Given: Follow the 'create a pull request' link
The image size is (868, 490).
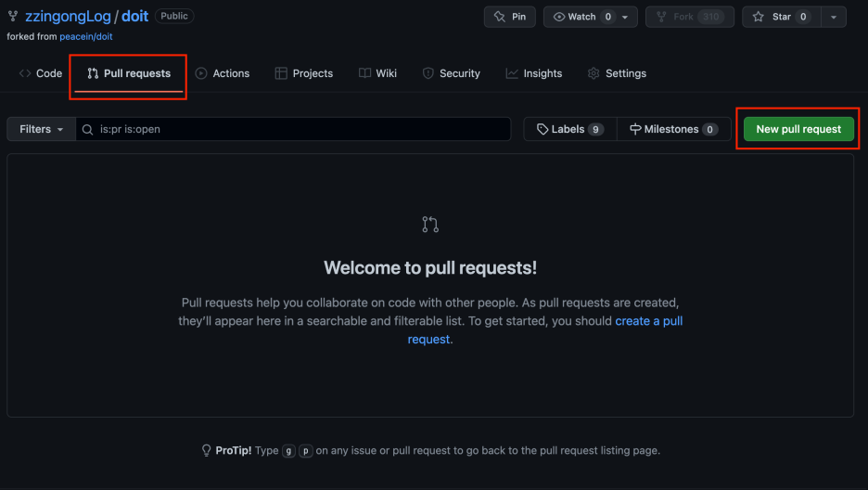Looking at the screenshot, I should (649, 320).
